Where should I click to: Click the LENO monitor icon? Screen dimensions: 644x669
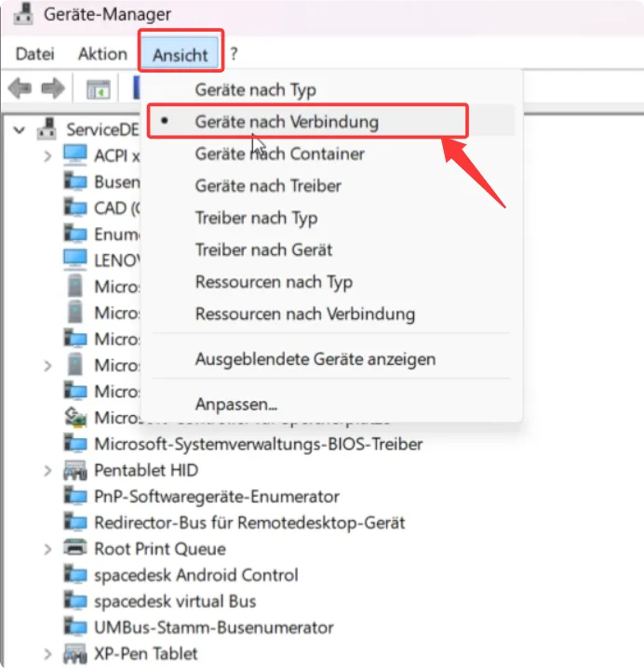coord(75,260)
